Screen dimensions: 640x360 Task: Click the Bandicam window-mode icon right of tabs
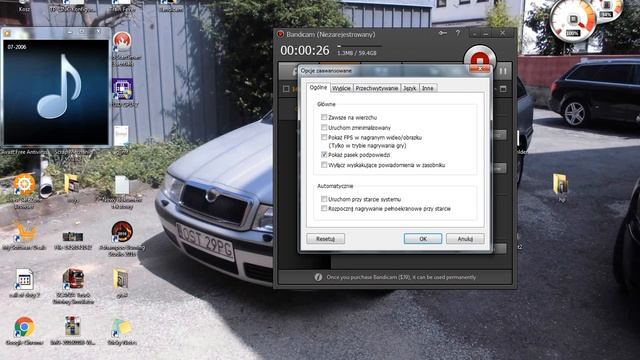503,89
